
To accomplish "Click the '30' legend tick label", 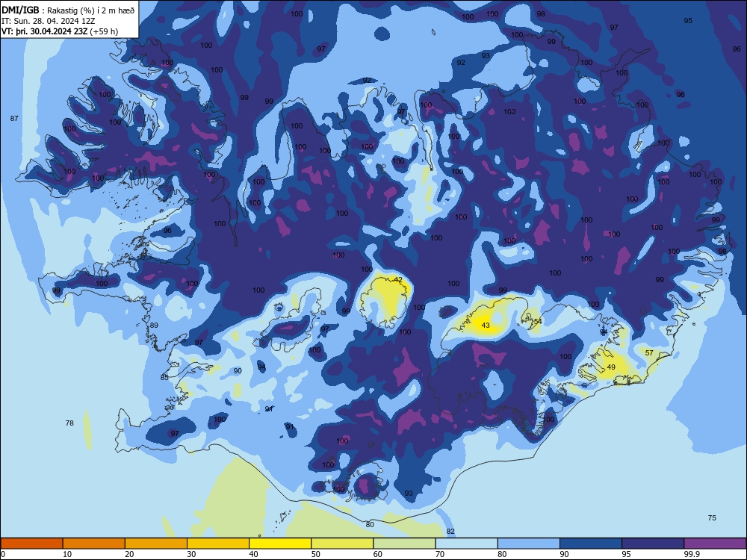I will click(x=191, y=554).
